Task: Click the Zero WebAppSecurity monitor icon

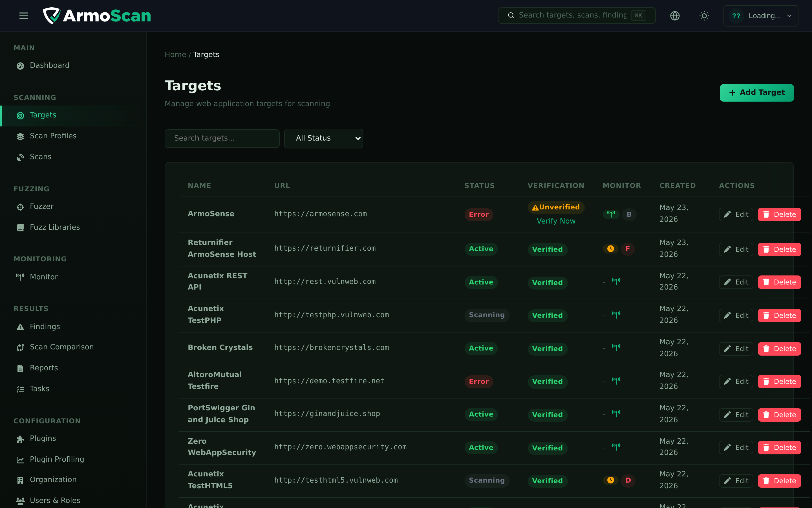Action: click(616, 447)
